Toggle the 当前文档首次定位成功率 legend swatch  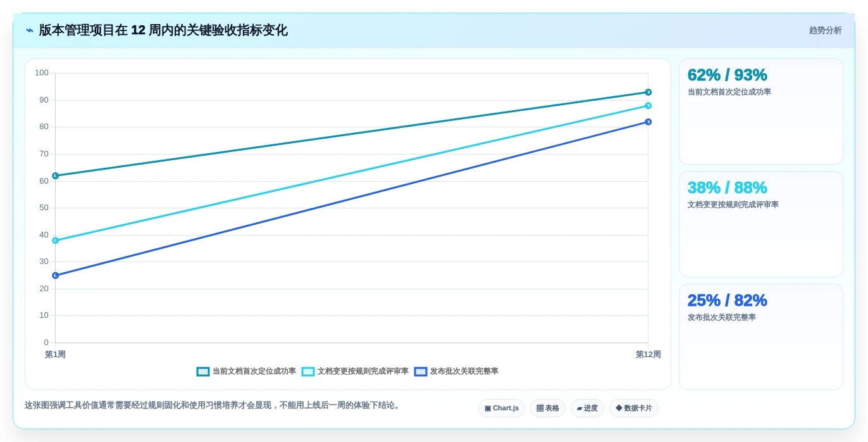pyautogui.click(x=203, y=372)
